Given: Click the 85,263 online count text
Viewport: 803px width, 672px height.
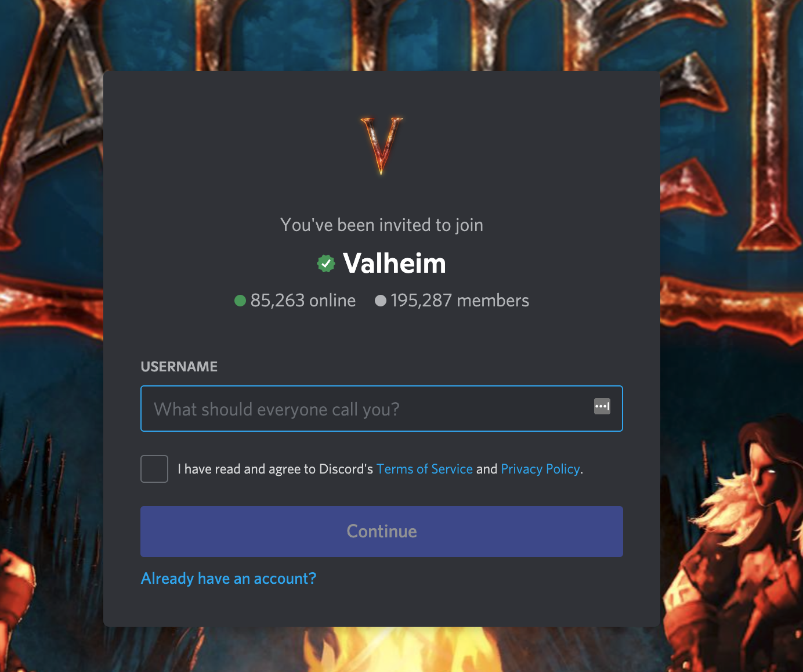Looking at the screenshot, I should pyautogui.click(x=303, y=301).
